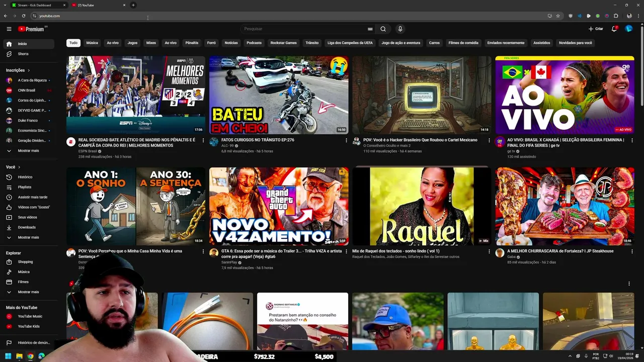Viewport: 644px width, 362px height.
Task: Open Windows Start menu
Action: [9, 356]
